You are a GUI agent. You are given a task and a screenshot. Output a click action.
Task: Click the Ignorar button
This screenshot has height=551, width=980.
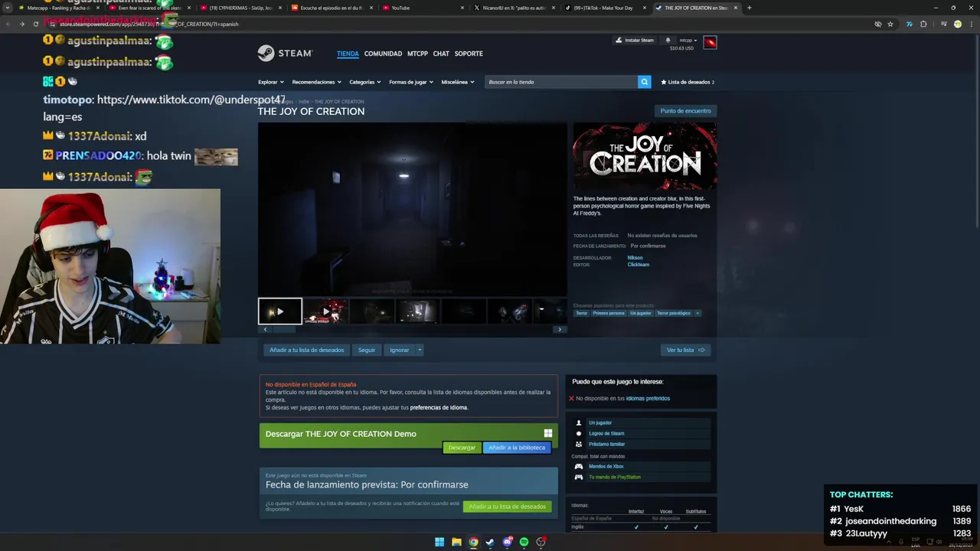point(399,350)
